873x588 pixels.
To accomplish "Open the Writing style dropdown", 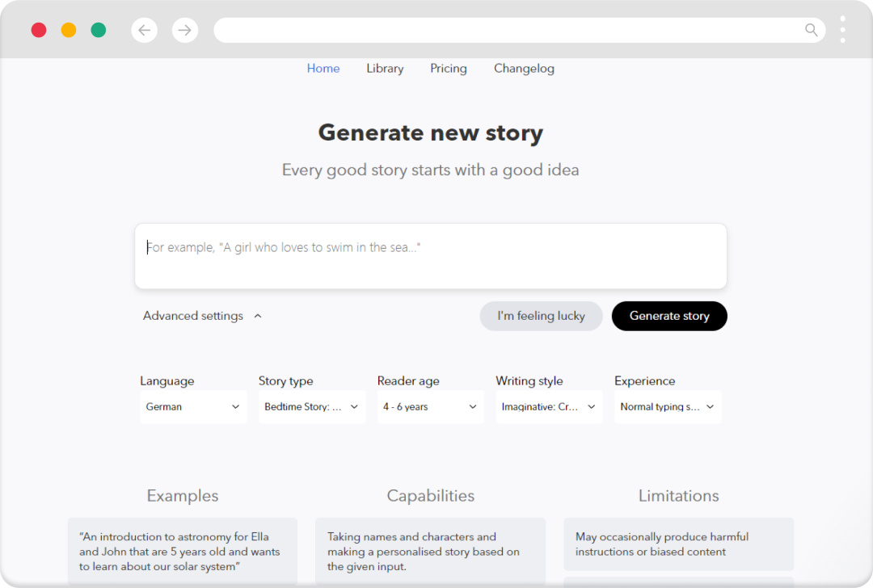I will [549, 407].
